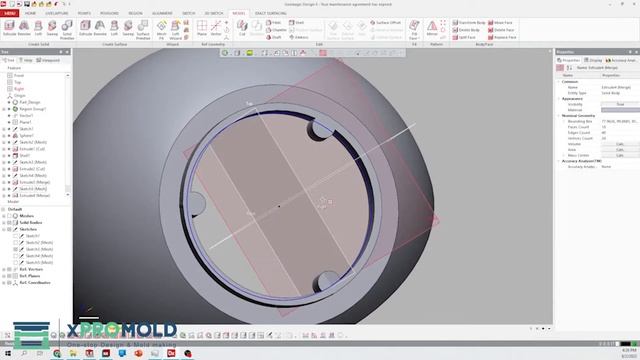Collapse the Sketches node in model tree
This screenshot has height=360, width=640.
4,229
